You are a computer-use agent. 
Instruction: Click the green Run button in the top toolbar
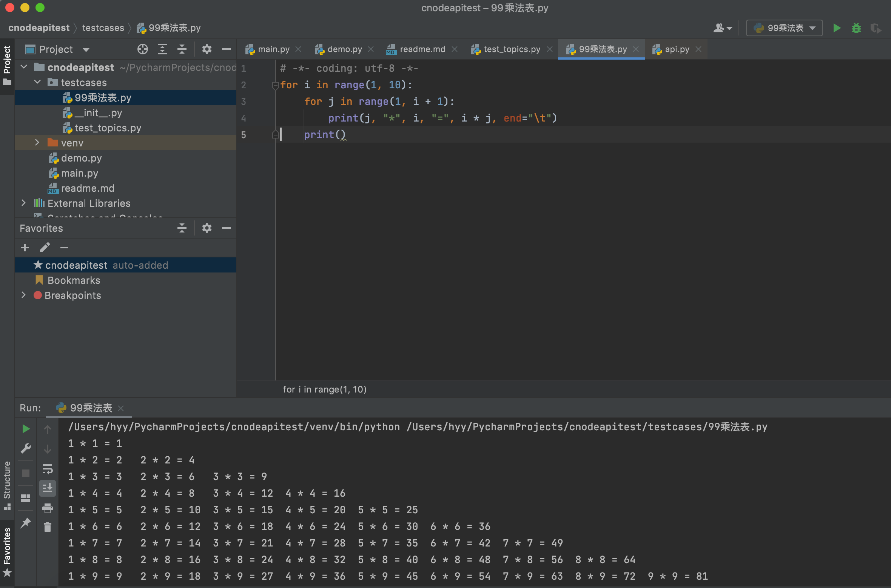pyautogui.click(x=837, y=28)
